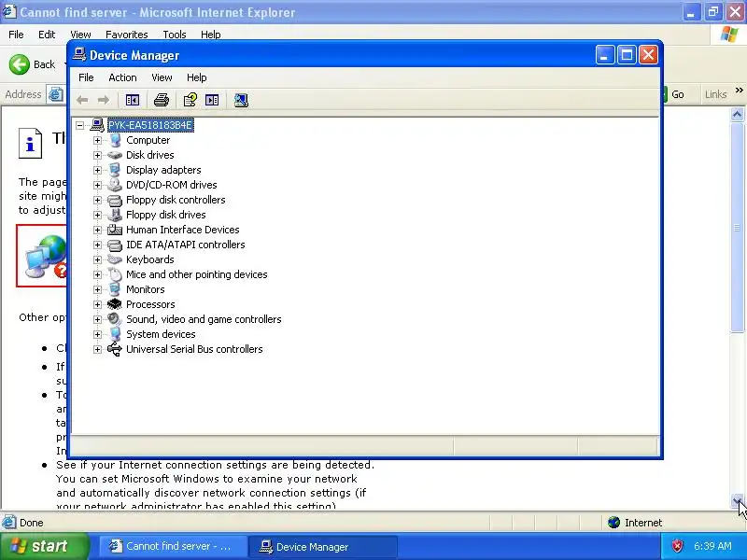Viewport: 747px width, 560px height.
Task: Toggle the console tree toolbar icon
Action: [132, 100]
